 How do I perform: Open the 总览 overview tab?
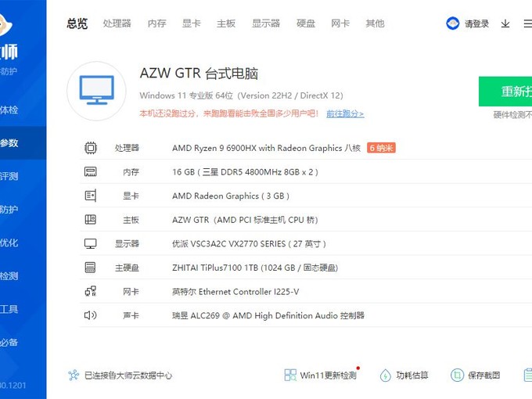tap(77, 23)
